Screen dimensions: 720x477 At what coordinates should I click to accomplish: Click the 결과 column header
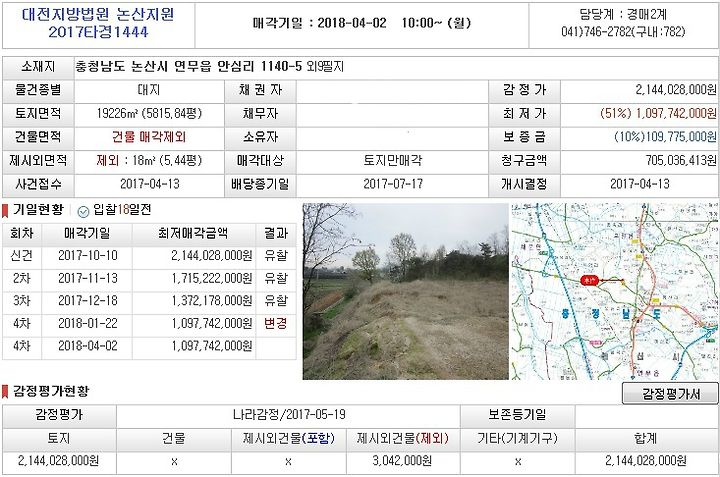coord(276,233)
